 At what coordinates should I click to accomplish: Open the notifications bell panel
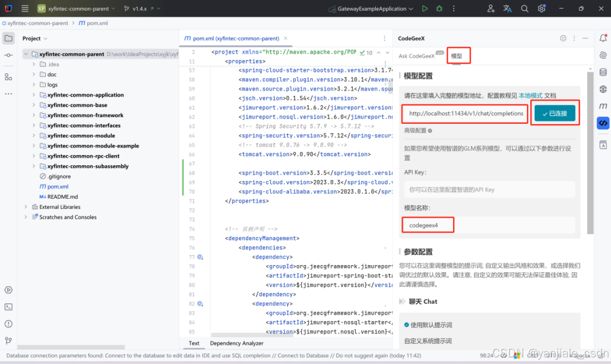pyautogui.click(x=603, y=38)
